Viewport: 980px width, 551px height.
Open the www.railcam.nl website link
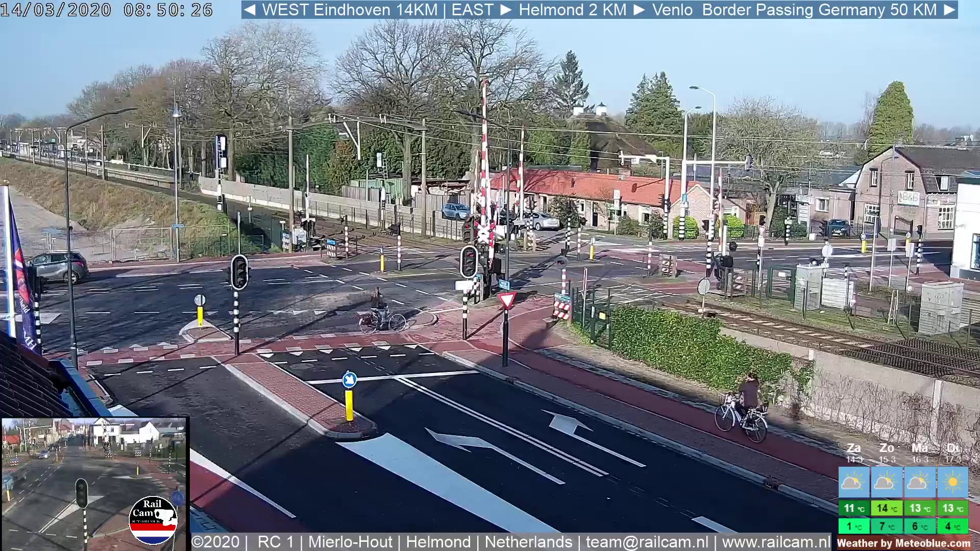(776, 542)
